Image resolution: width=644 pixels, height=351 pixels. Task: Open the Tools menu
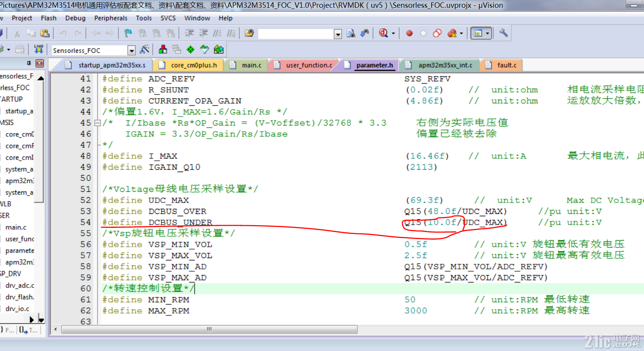pos(143,18)
